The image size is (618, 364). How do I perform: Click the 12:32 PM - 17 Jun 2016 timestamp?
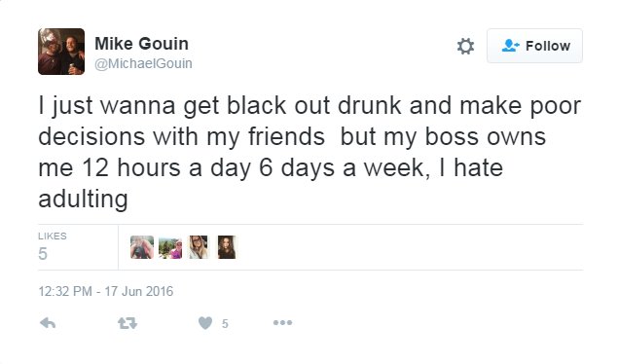[x=106, y=291]
